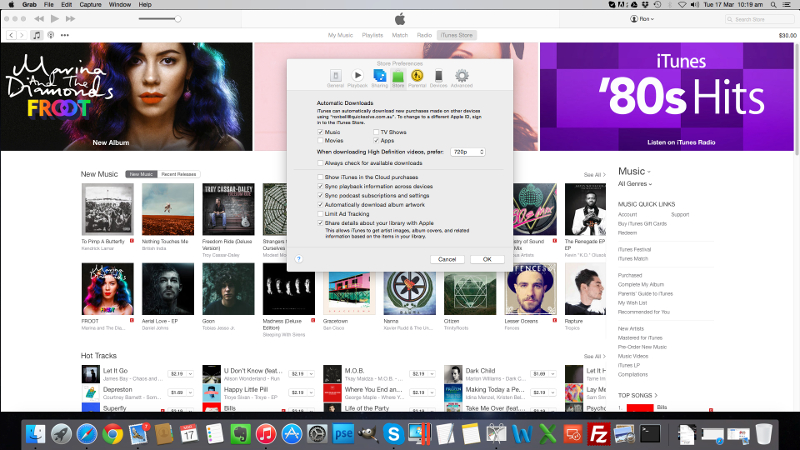Viewport: 800px width, 450px height.
Task: Open To Pimp A Butterfly album cover
Action: click(x=108, y=209)
